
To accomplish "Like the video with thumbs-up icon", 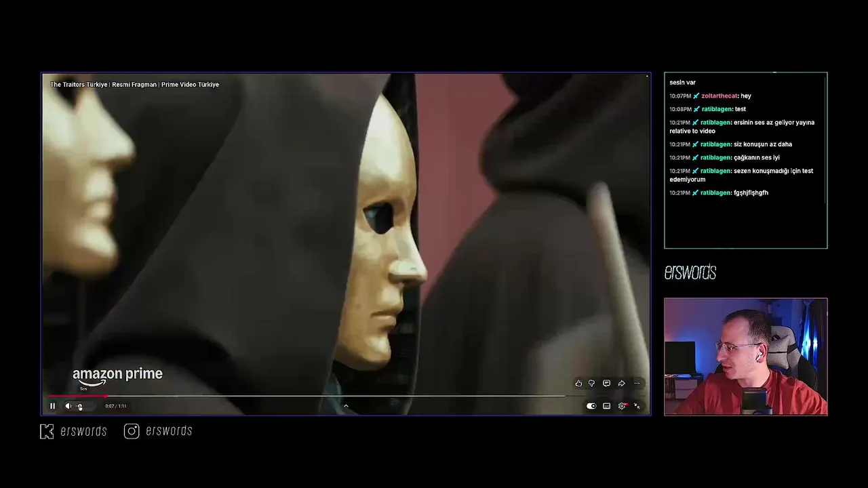I will 578,384.
